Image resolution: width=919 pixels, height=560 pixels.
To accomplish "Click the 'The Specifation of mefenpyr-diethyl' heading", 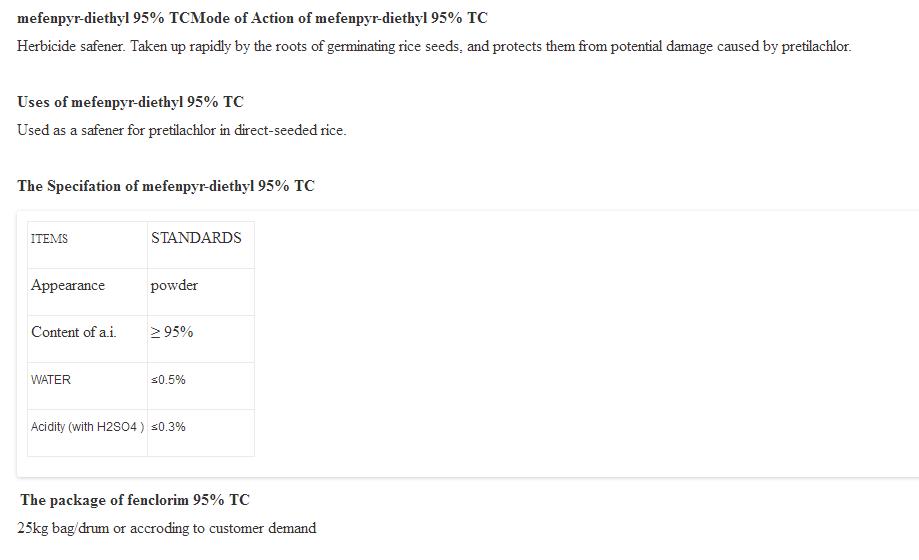I will (x=165, y=186).
